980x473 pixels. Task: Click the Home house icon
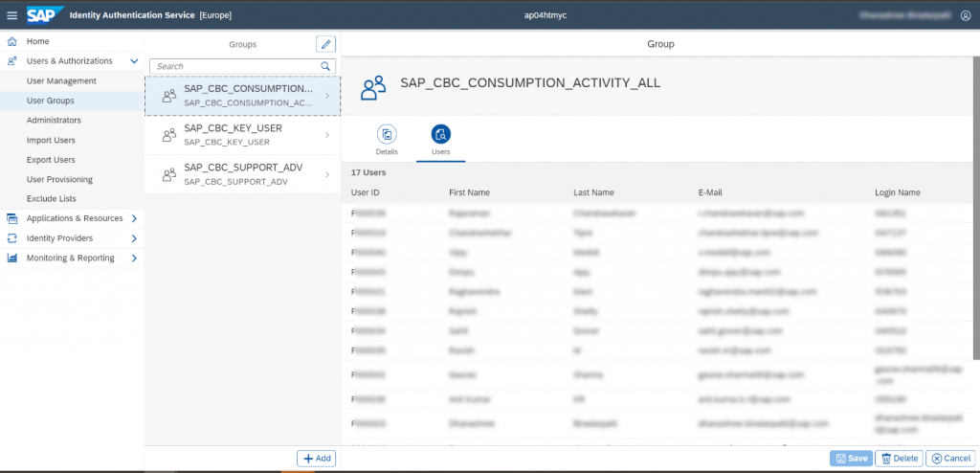coord(11,41)
